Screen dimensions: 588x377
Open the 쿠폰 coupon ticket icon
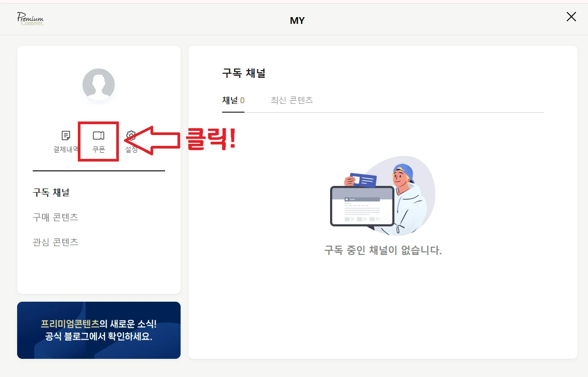tap(99, 136)
